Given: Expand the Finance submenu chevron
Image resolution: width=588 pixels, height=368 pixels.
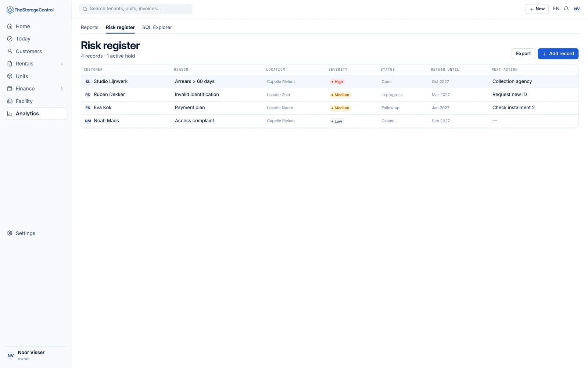Looking at the screenshot, I should coord(62,89).
